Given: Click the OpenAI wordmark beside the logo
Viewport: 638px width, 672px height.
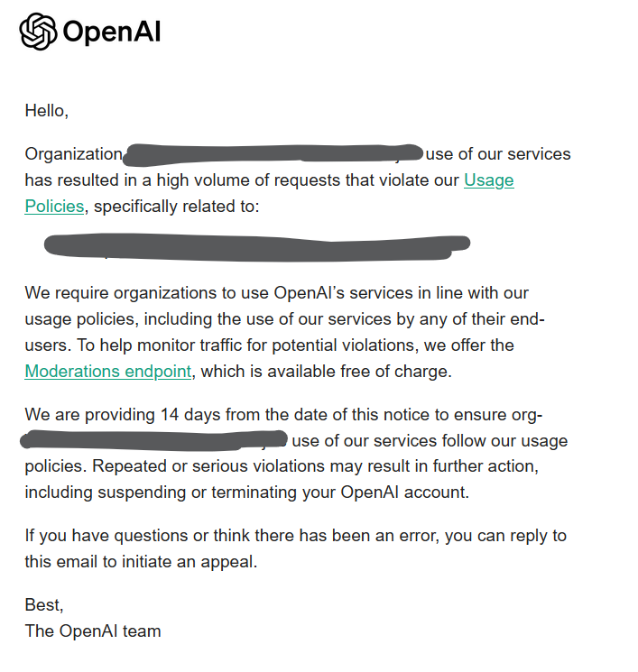Looking at the screenshot, I should click(x=112, y=32).
